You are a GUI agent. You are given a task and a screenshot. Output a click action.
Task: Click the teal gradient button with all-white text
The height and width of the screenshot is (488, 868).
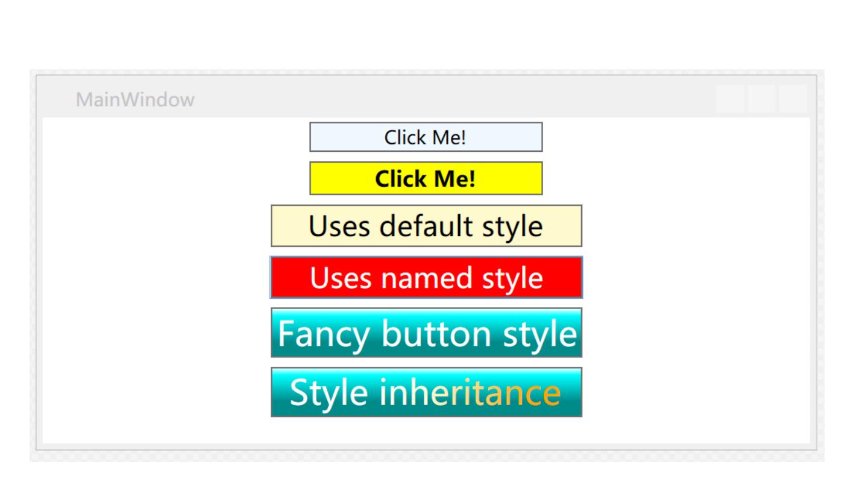point(426,333)
